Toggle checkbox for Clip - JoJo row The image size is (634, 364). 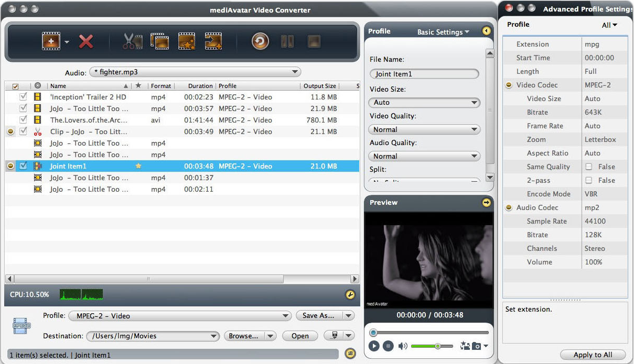[23, 131]
